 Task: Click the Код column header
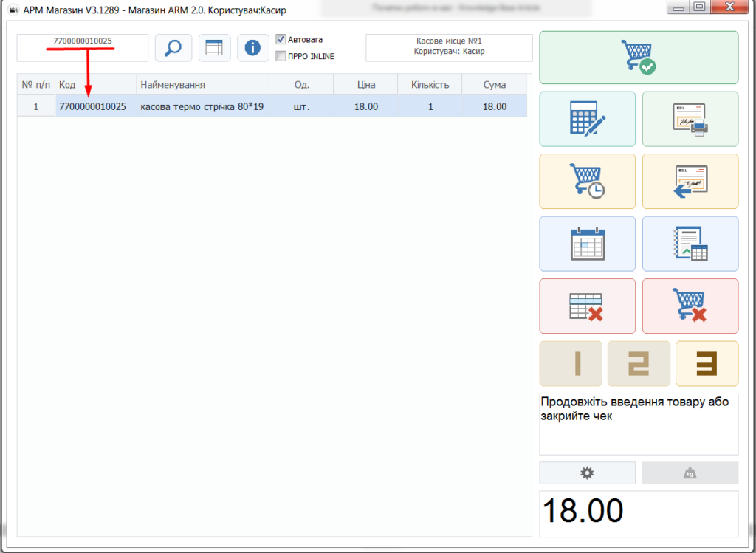(x=96, y=85)
